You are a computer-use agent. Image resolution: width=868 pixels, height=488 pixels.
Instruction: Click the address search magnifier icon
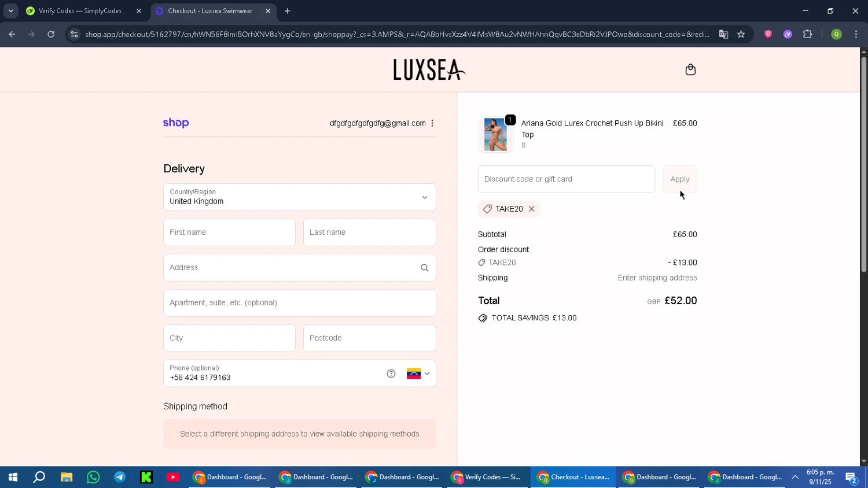click(425, 268)
